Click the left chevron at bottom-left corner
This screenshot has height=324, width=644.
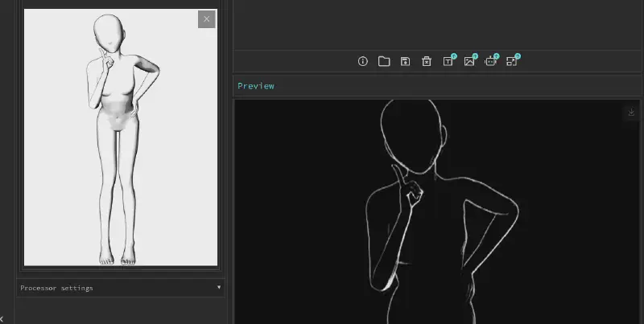(x=2, y=318)
